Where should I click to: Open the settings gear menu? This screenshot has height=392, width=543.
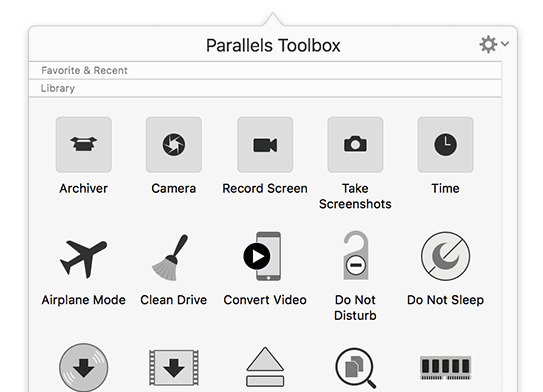coord(494,44)
